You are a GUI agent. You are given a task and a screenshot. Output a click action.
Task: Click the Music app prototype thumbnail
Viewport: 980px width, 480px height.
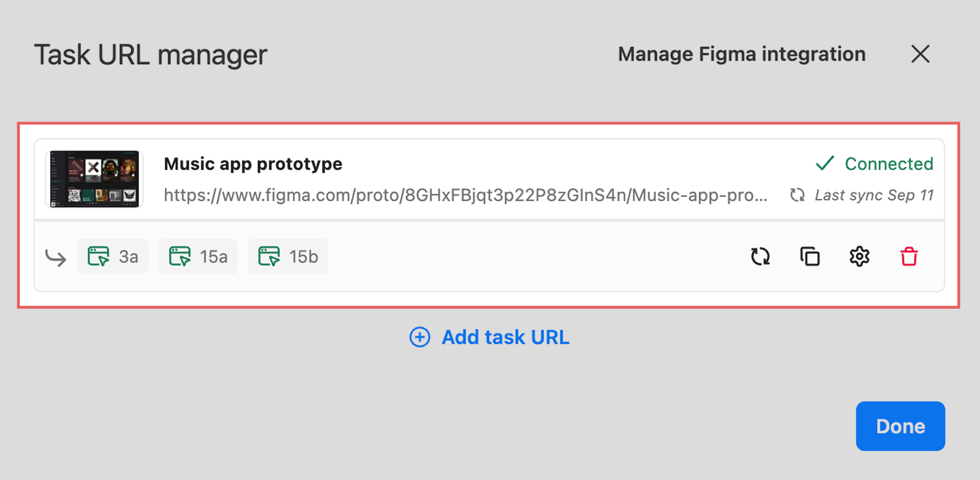point(94,179)
